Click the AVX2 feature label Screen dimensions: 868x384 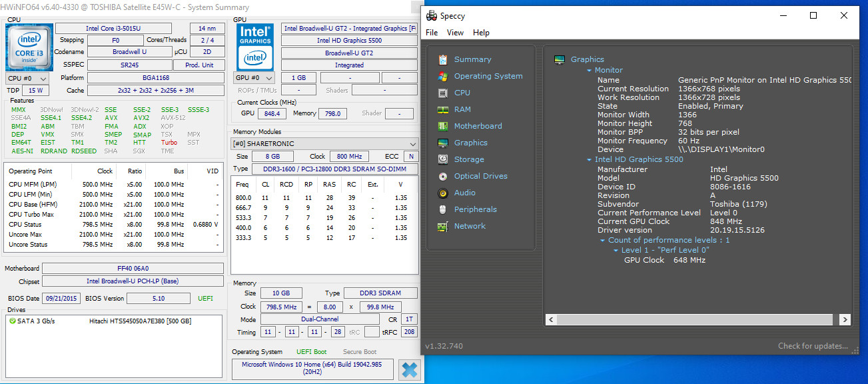141,117
